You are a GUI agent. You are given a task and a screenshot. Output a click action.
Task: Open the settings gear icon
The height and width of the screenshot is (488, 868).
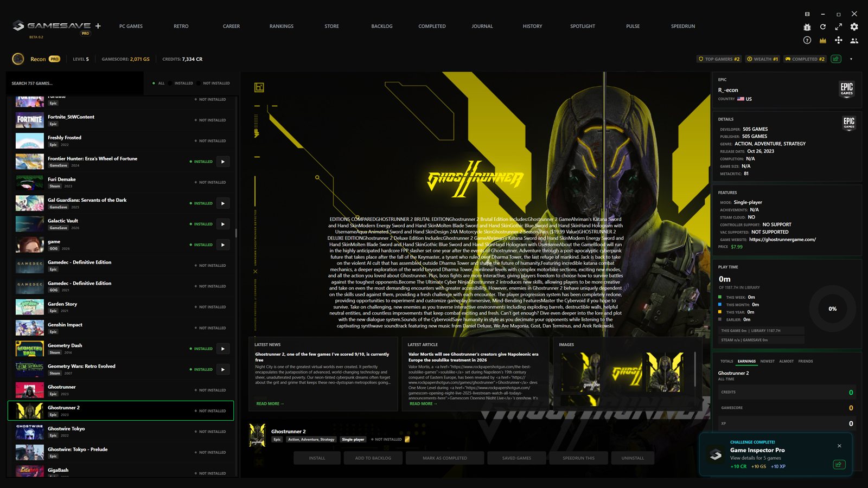point(854,27)
